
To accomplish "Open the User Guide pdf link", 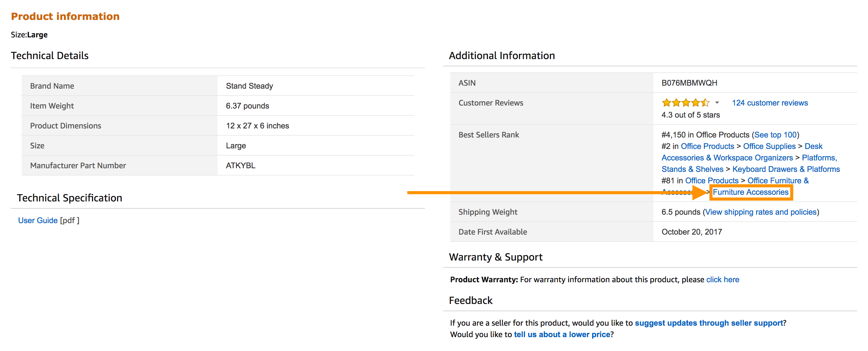I will point(38,220).
